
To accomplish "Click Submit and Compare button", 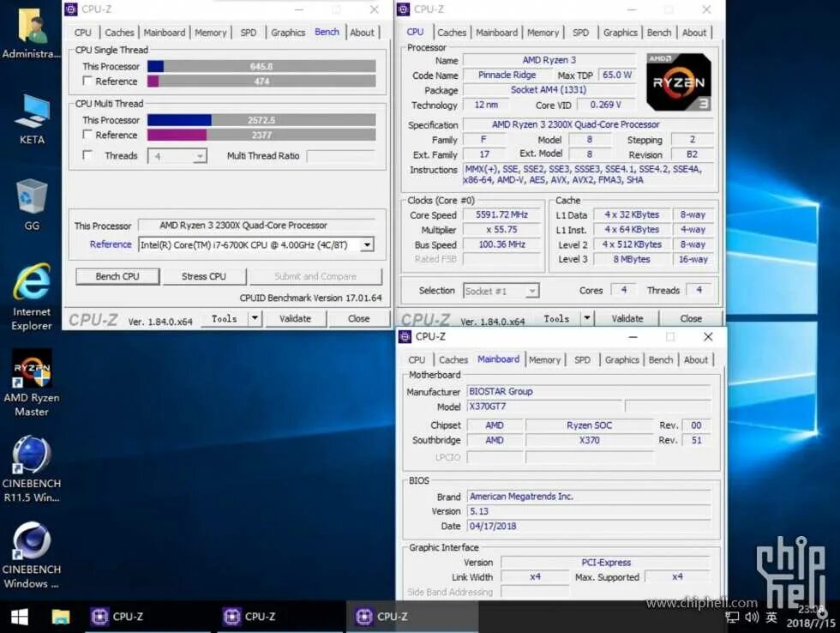I will pos(315,276).
